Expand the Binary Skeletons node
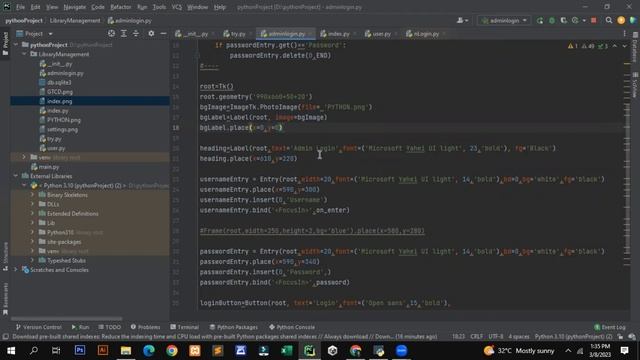This screenshot has height=360, width=640. tap(32, 195)
